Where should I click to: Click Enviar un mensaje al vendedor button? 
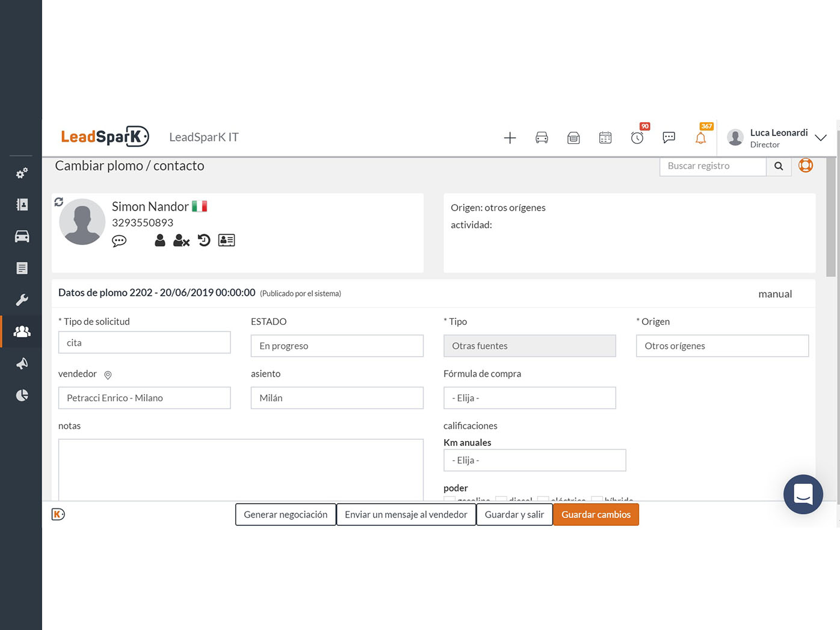coord(406,514)
